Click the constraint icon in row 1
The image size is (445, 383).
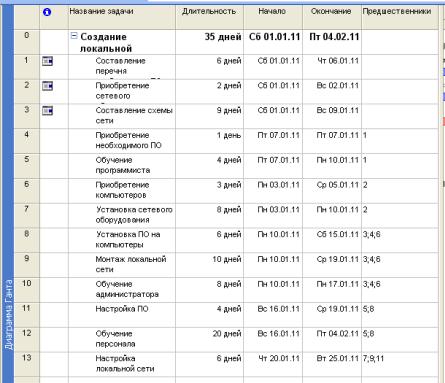47,61
